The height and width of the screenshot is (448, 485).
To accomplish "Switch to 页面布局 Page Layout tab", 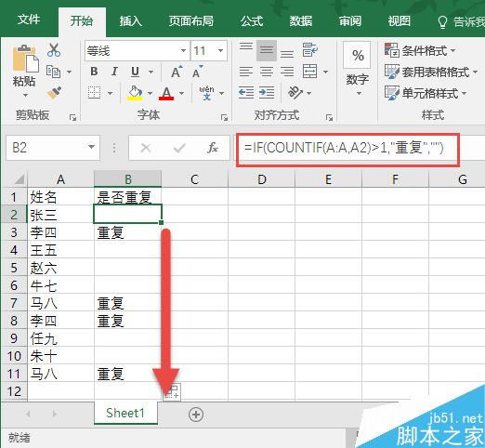I will click(x=190, y=21).
